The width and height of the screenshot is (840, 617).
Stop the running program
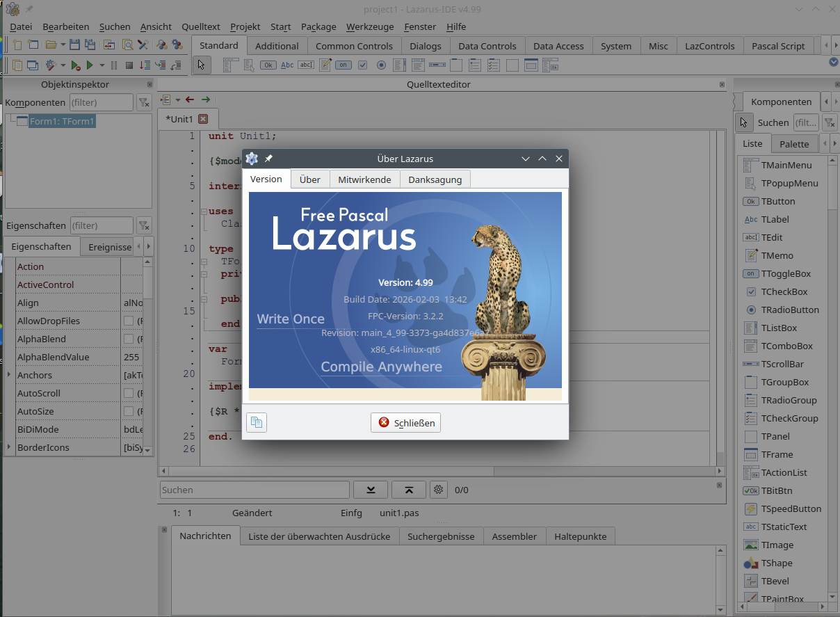[x=129, y=65]
